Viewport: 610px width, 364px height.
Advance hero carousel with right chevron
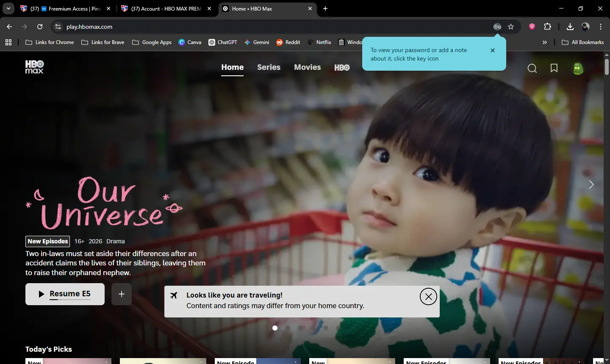pos(591,185)
